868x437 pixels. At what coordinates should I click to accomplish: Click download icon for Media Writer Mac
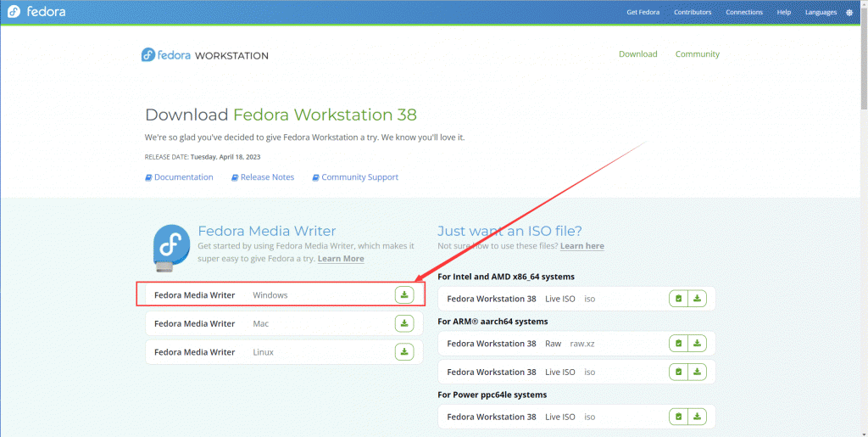(404, 323)
